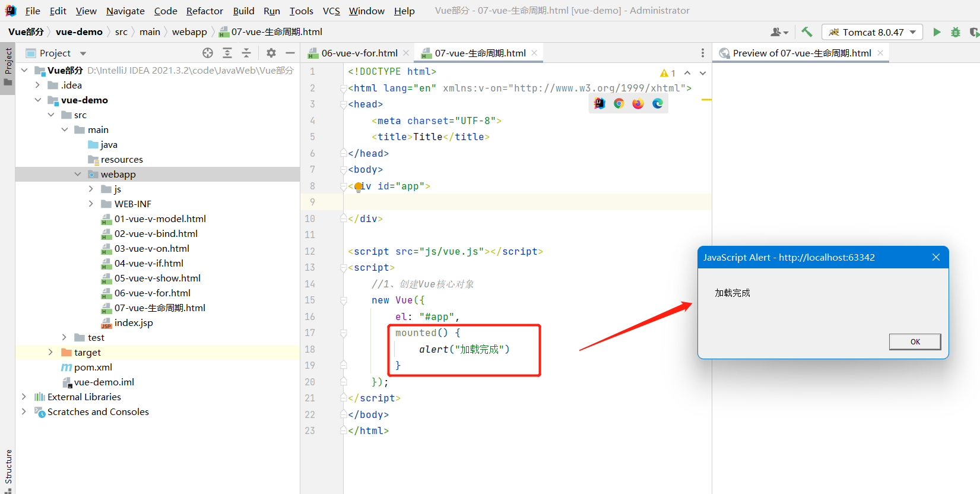Open Project panel settings gear
This screenshot has width=980, height=494.
pos(271,53)
